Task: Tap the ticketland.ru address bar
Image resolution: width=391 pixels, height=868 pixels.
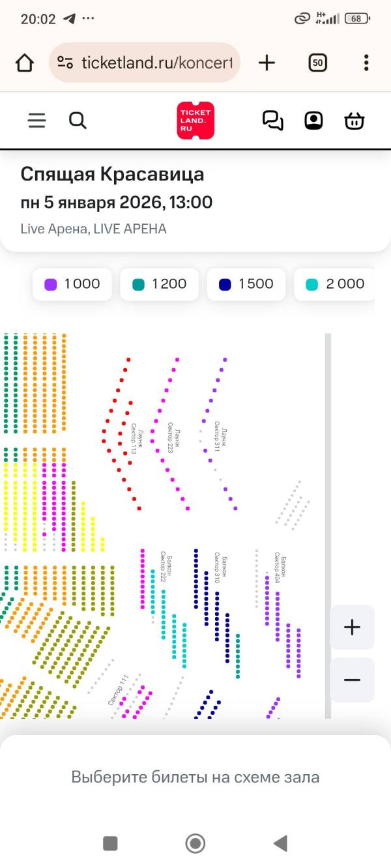Action: pos(145,63)
